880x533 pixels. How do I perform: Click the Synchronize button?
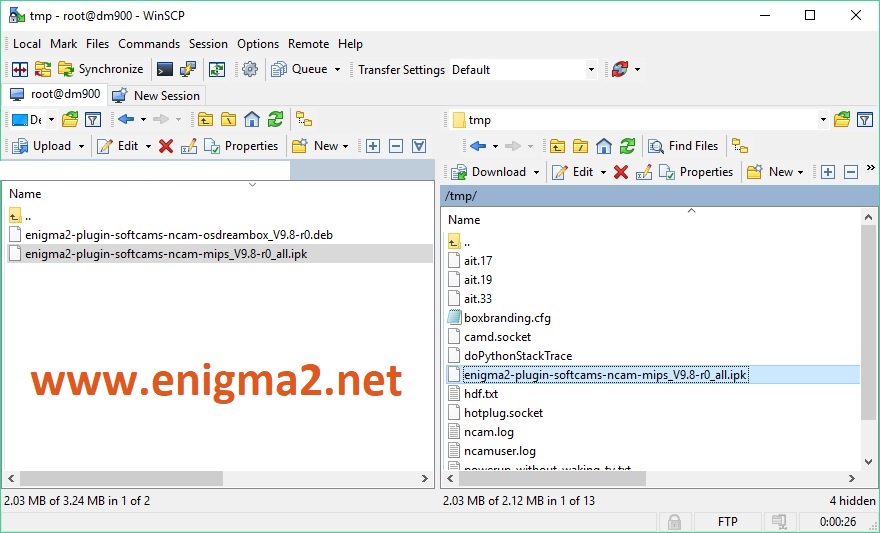pyautogui.click(x=100, y=70)
